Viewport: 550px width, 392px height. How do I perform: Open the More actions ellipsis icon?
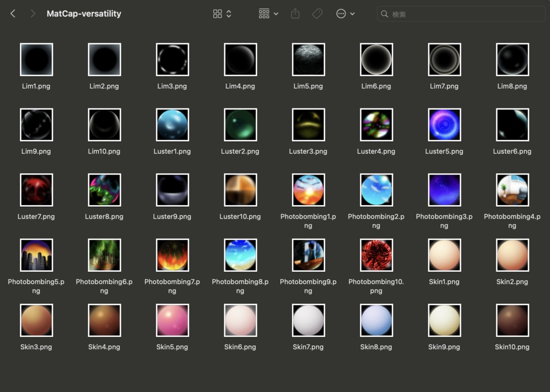(x=342, y=14)
